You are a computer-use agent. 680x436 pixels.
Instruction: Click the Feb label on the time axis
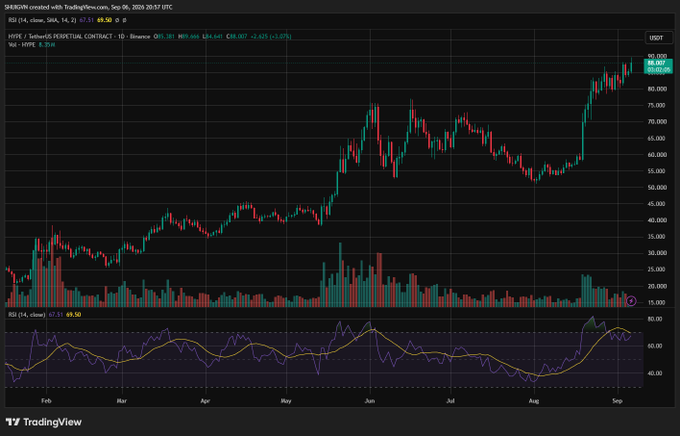(x=46, y=401)
